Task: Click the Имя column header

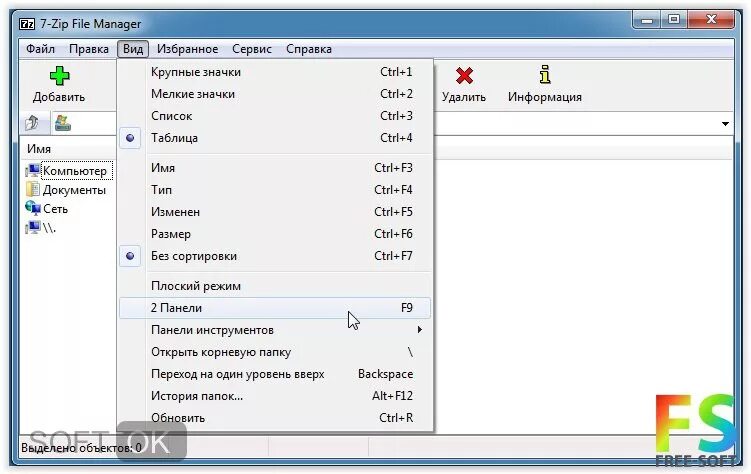Action: tap(68, 149)
